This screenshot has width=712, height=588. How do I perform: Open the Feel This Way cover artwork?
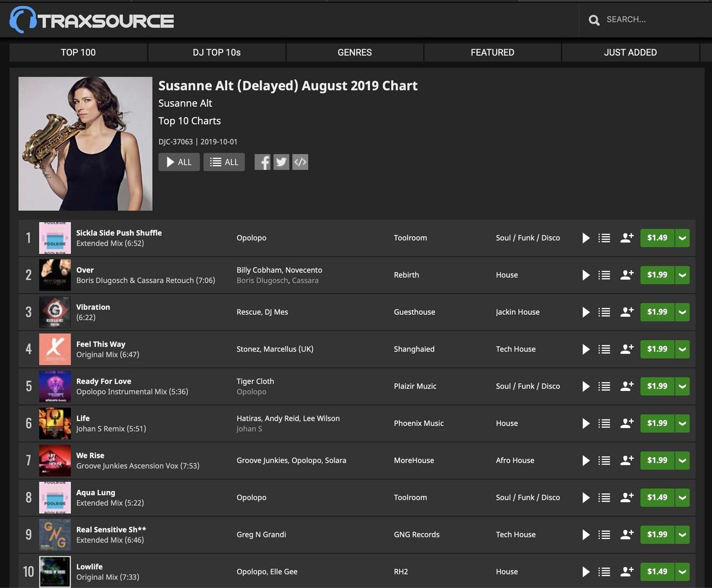pos(55,349)
